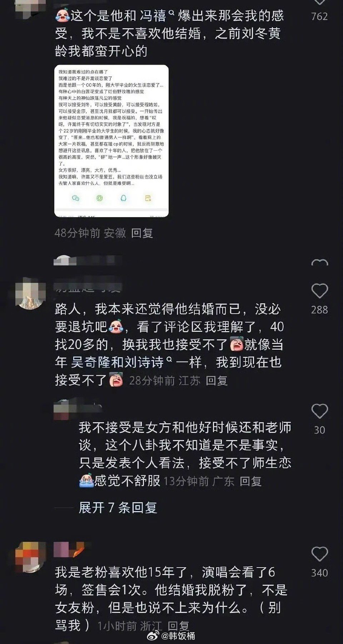Reply to the 安徽 comment from 48分钟前
Screen dimensions: 343x644
pyautogui.click(x=142, y=233)
